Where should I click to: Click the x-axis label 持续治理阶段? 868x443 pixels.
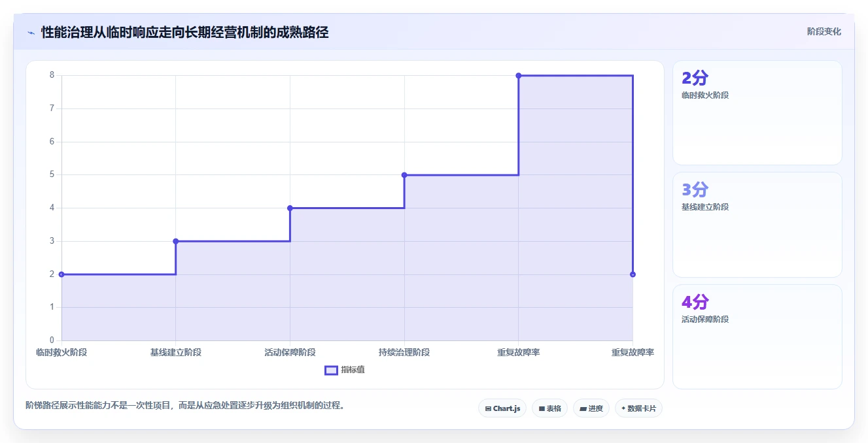404,352
